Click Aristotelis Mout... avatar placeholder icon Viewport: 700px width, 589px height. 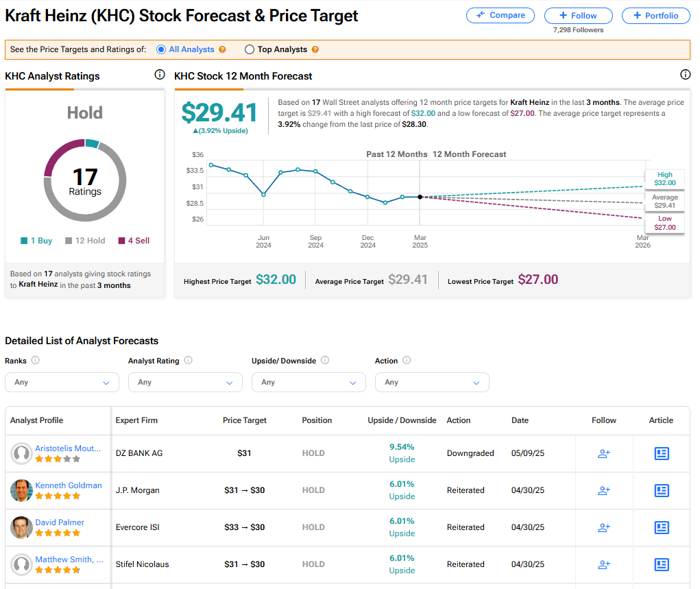coord(21,453)
